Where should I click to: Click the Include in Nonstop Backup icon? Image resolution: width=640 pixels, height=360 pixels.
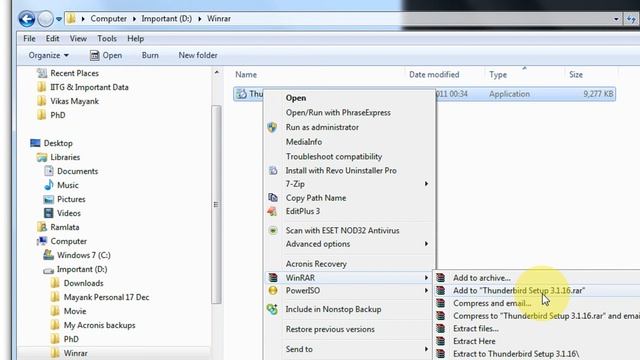point(272,309)
